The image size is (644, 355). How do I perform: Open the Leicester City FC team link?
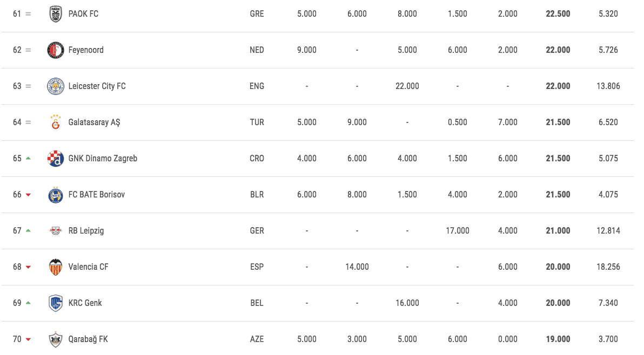coord(97,86)
